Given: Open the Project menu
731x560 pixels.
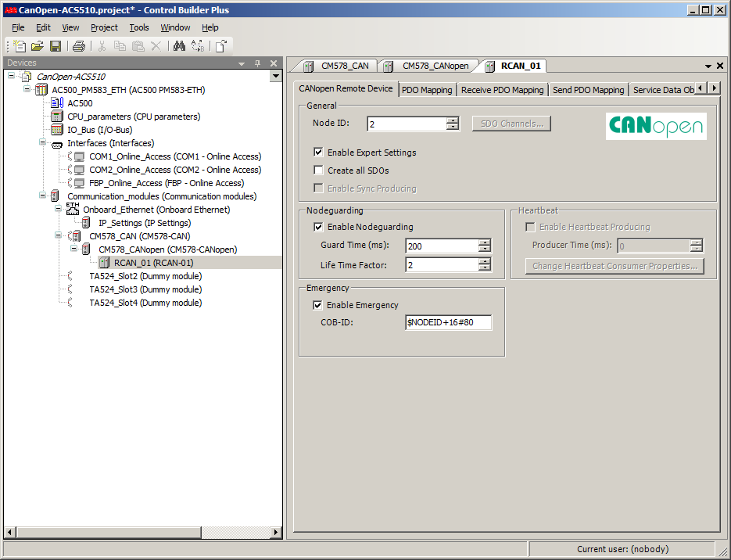Looking at the screenshot, I should [104, 27].
